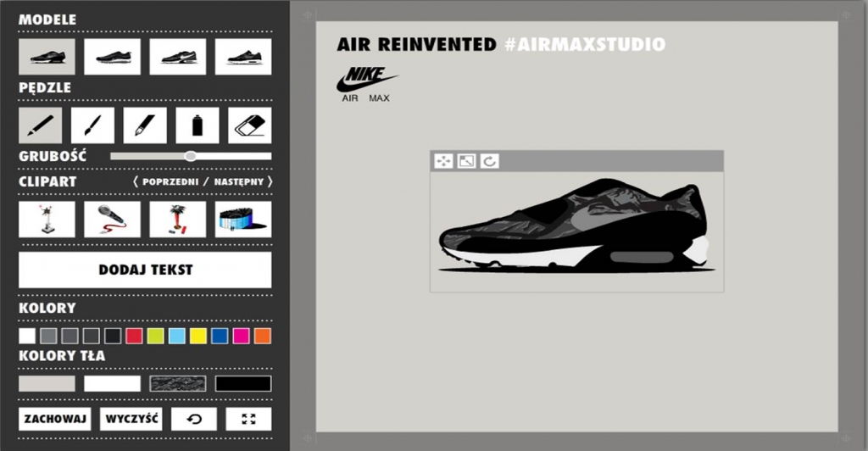
Task: Click the GRUBOŚĆ thickness slider handle
Action: [x=191, y=156]
